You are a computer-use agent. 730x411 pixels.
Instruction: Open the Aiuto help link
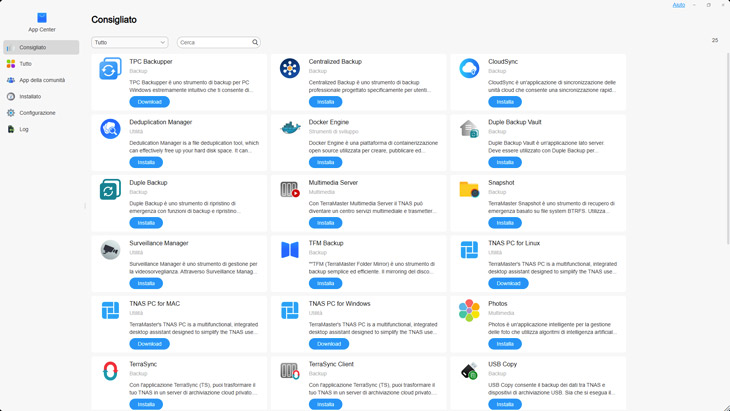678,5
